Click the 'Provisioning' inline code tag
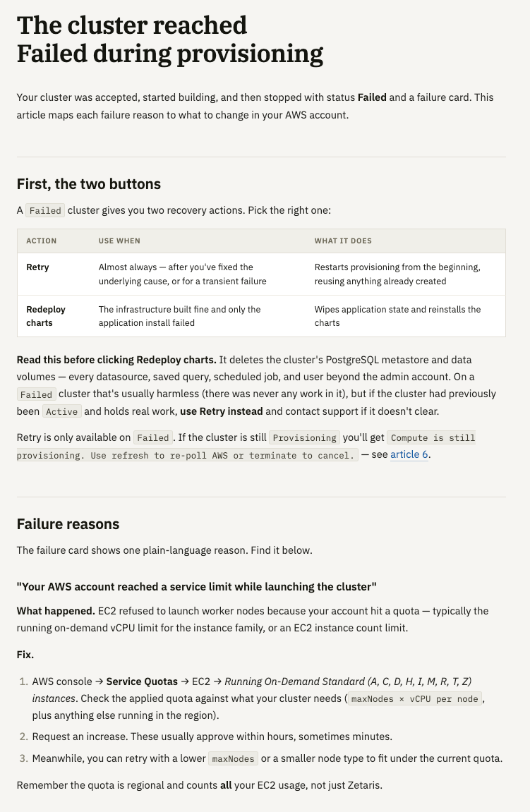 point(304,437)
